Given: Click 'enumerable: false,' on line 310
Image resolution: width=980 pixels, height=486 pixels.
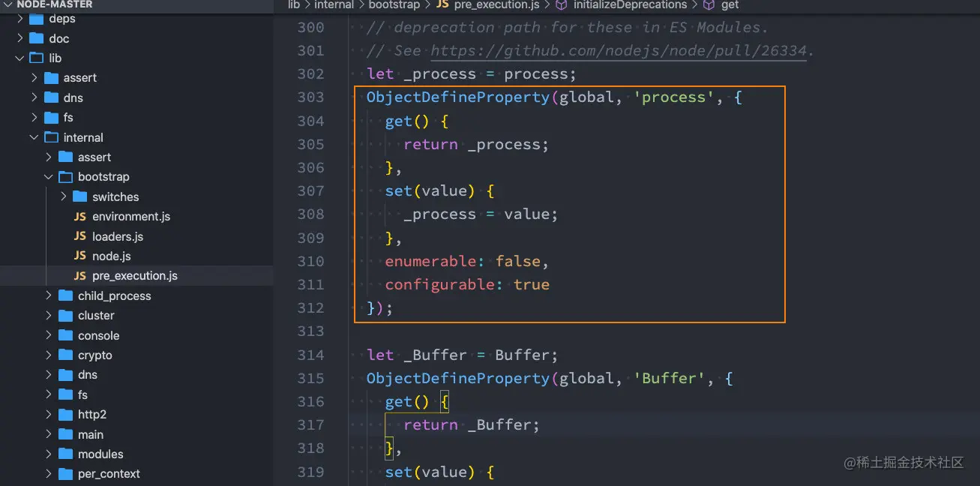Looking at the screenshot, I should (x=467, y=261).
